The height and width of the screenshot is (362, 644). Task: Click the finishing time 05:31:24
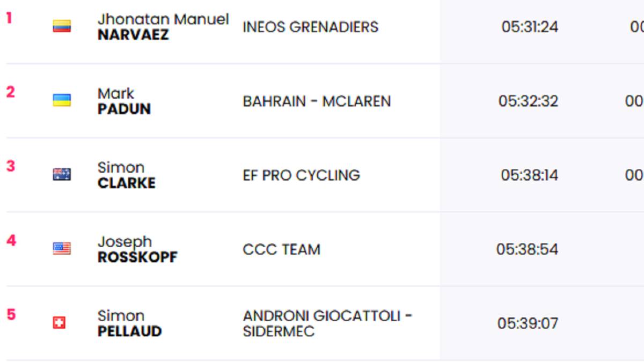[530, 27]
